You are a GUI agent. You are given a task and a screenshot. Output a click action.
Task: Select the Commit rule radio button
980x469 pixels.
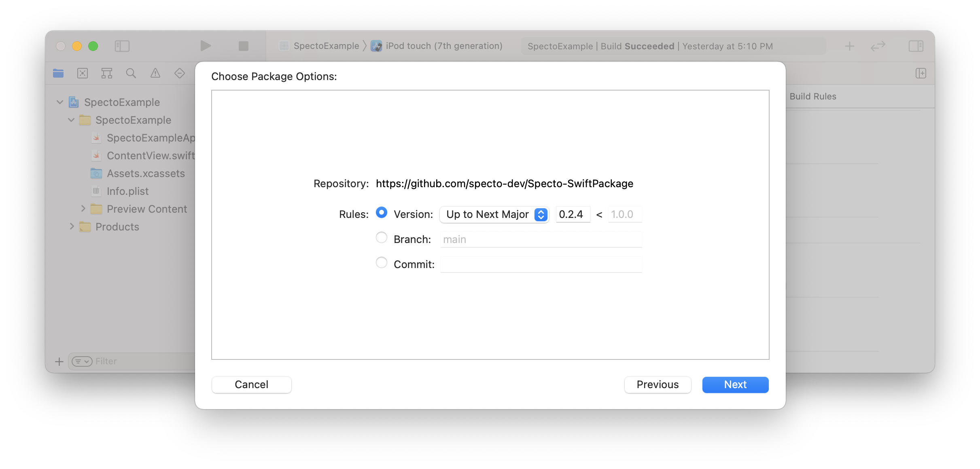tap(382, 262)
